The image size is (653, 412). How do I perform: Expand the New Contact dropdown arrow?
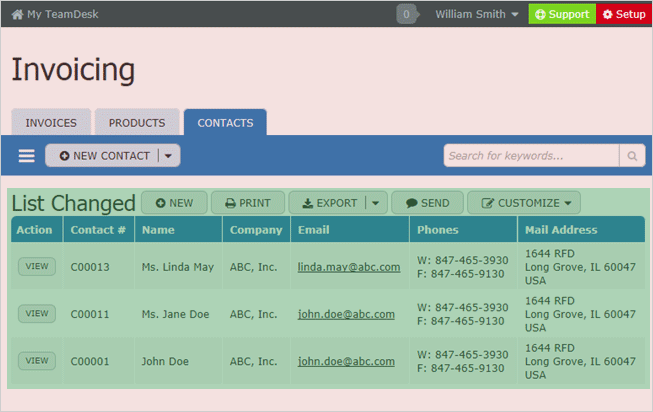(x=168, y=156)
